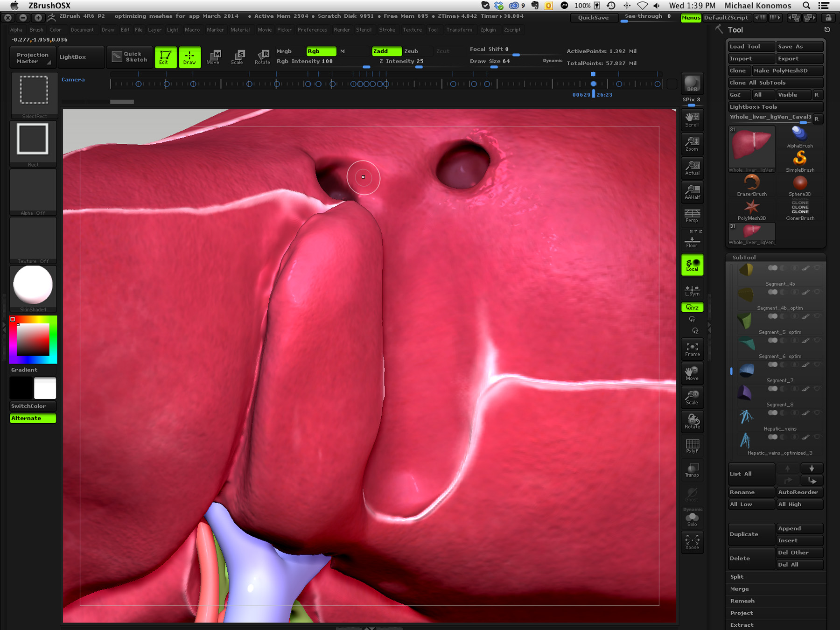This screenshot has height=630, width=840.
Task: Click the Frame view icon
Action: coord(692,349)
